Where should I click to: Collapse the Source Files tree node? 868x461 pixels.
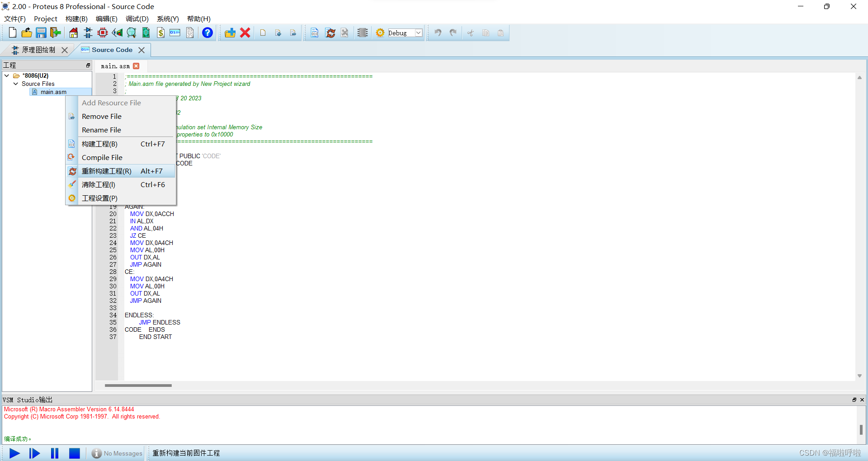tap(16, 84)
